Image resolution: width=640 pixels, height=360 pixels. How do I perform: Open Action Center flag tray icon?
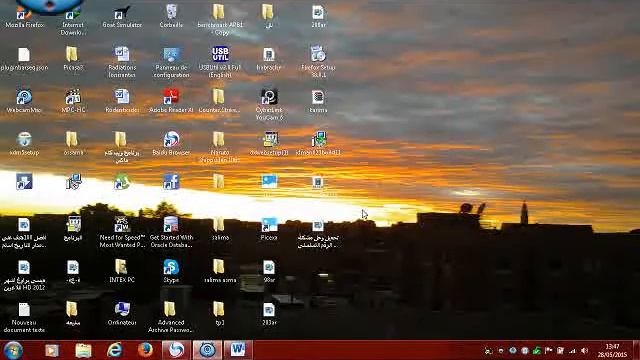548,351
